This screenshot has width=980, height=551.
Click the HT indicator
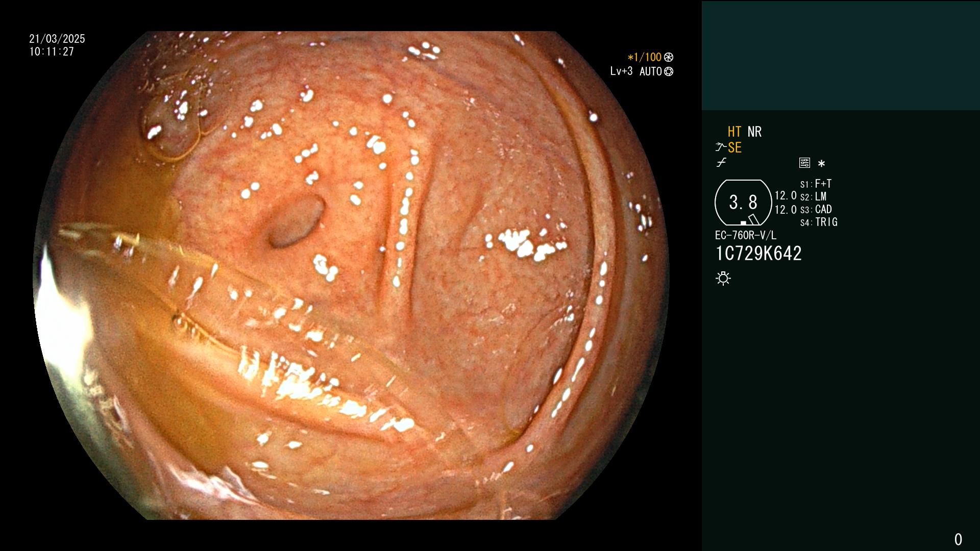pyautogui.click(x=734, y=132)
